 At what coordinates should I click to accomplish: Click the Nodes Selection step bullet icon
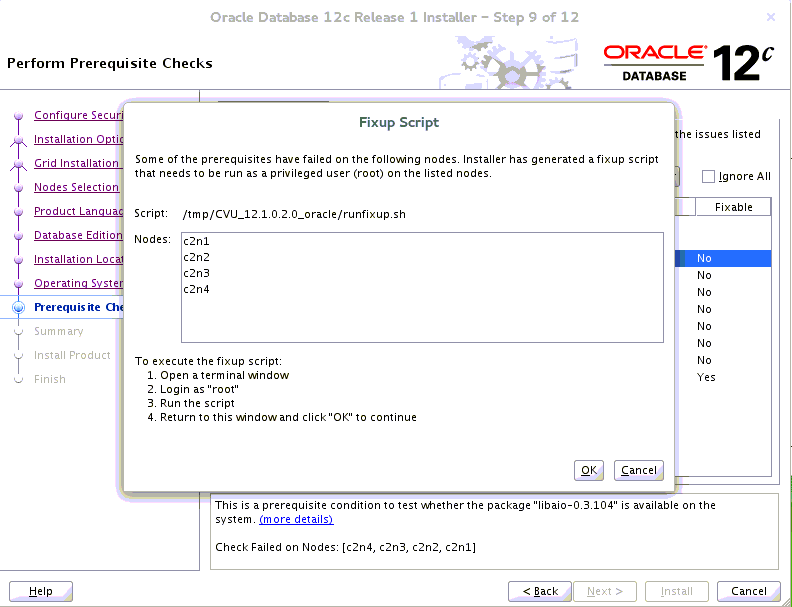coord(19,187)
